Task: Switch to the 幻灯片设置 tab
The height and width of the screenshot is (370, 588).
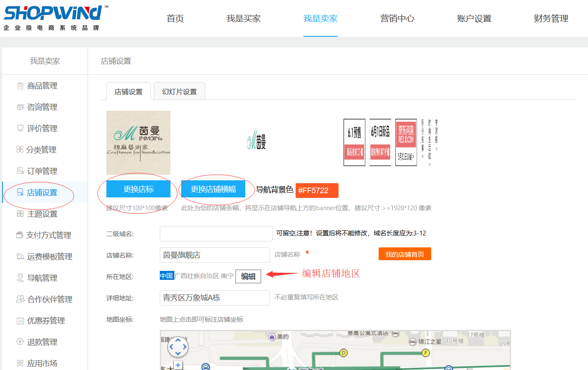Action: [x=179, y=91]
